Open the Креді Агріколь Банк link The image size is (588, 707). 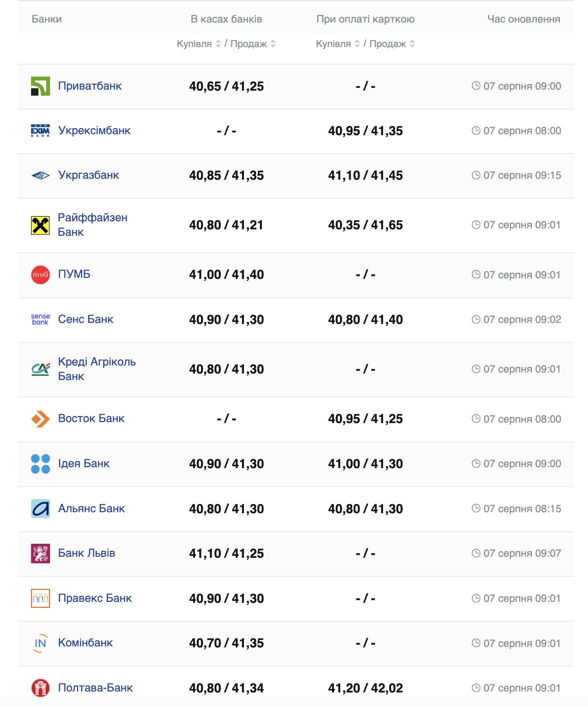click(x=96, y=369)
